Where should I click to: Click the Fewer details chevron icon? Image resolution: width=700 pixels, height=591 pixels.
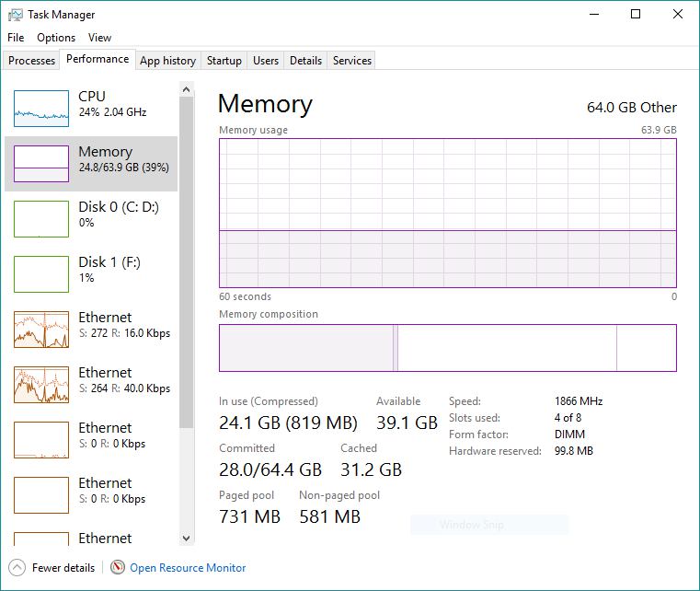[17, 568]
